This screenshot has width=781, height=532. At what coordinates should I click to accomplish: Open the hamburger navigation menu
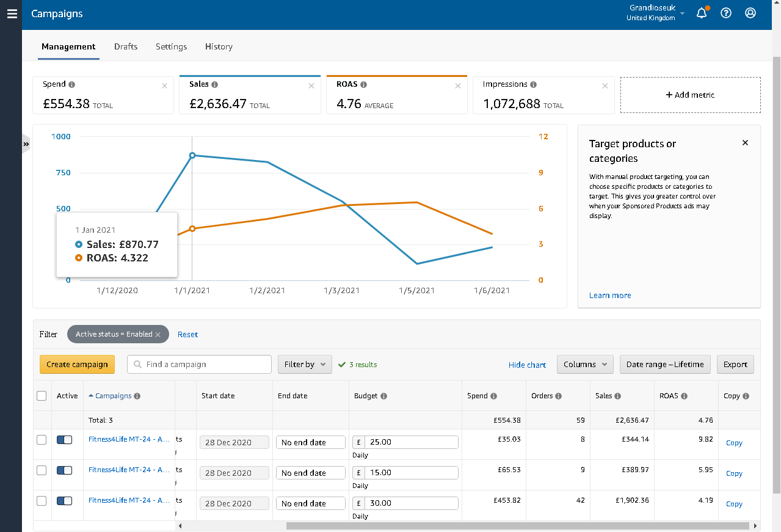click(12, 13)
